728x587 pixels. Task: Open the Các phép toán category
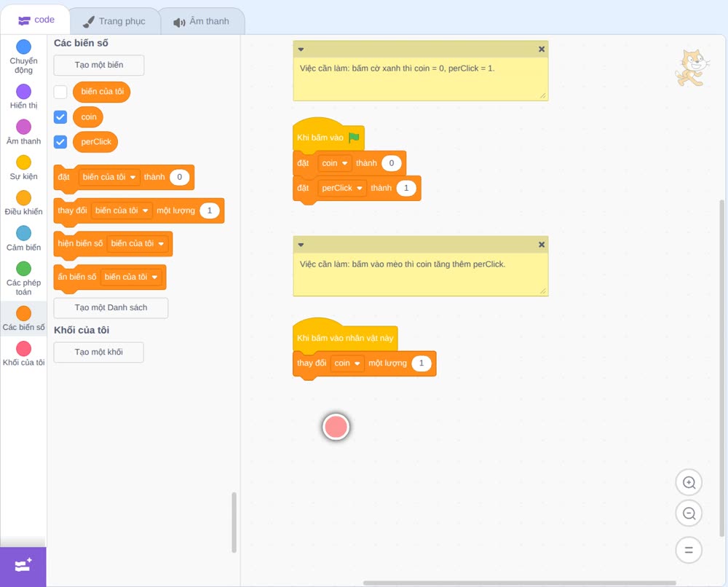(x=24, y=279)
